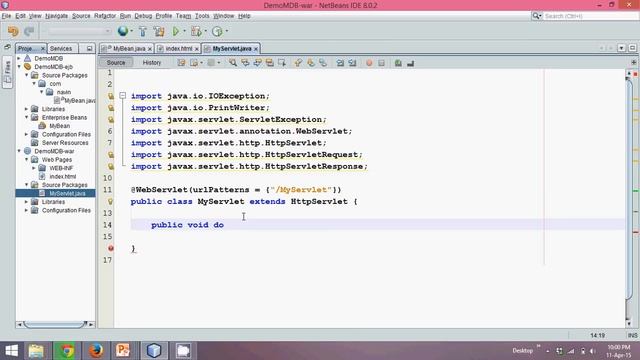Switch editor to History view
640x360 pixels.
152,62
